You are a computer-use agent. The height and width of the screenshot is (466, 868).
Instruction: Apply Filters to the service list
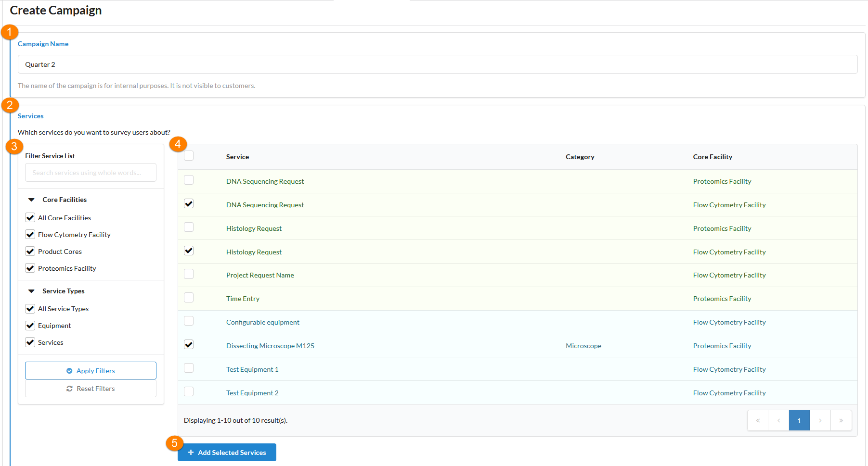tap(91, 371)
